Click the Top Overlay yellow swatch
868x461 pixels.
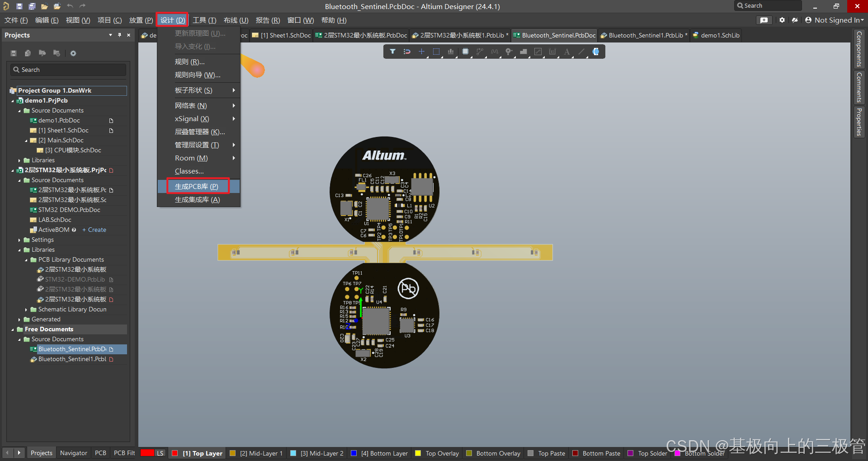click(418, 453)
